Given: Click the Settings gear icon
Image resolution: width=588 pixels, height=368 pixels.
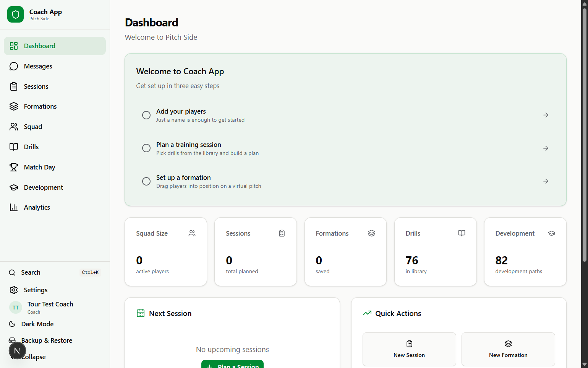Looking at the screenshot, I should 14,290.
